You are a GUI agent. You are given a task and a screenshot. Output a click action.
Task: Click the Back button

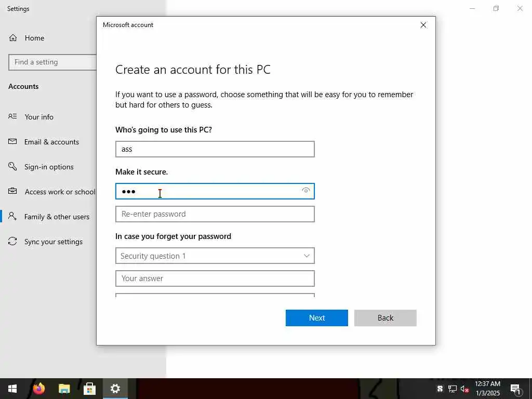pyautogui.click(x=385, y=318)
